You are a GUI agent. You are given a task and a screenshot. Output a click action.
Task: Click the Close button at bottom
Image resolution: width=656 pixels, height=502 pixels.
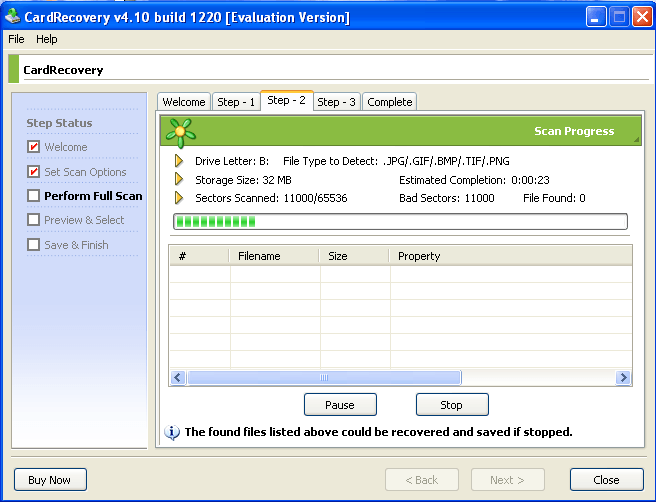pos(607,479)
